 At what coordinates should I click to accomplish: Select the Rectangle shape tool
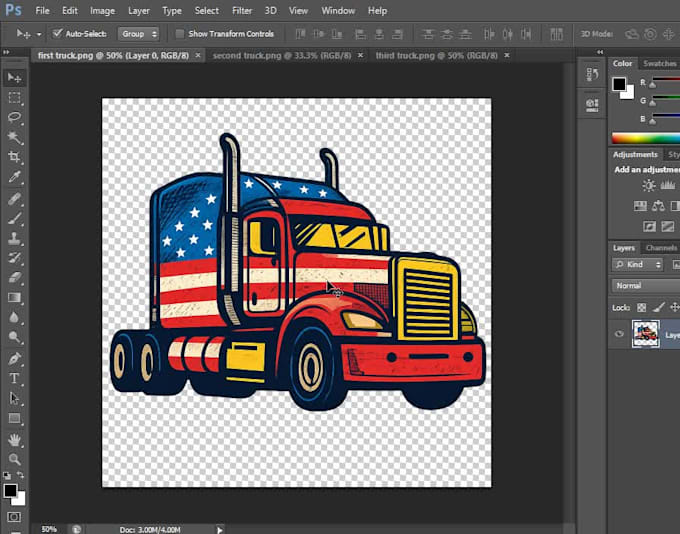pyautogui.click(x=14, y=418)
